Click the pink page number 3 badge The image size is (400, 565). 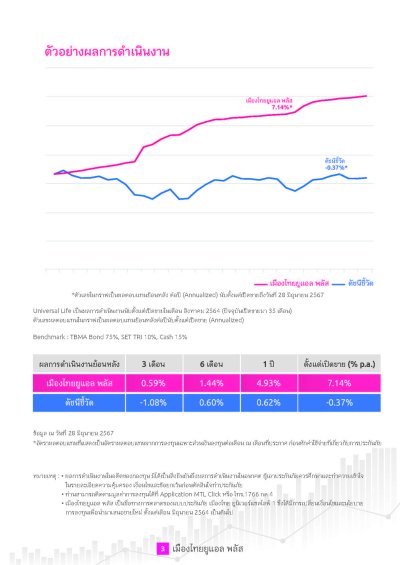[163, 549]
